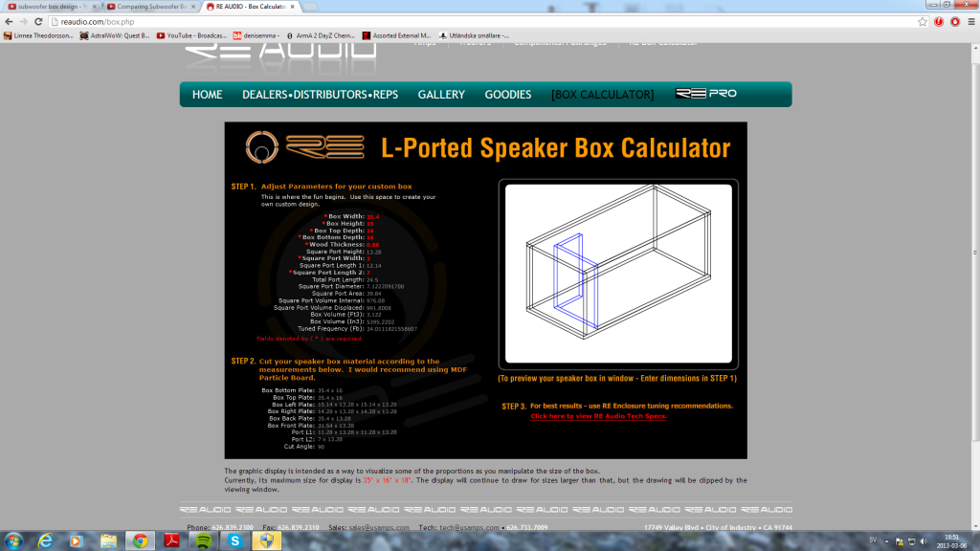Click the browser back arrow
The height and width of the screenshot is (551, 980).
(x=10, y=21)
